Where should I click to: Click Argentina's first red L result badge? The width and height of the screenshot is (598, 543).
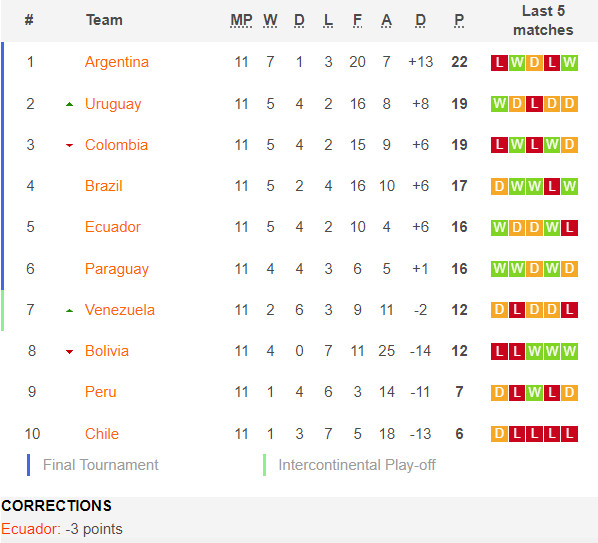(499, 63)
